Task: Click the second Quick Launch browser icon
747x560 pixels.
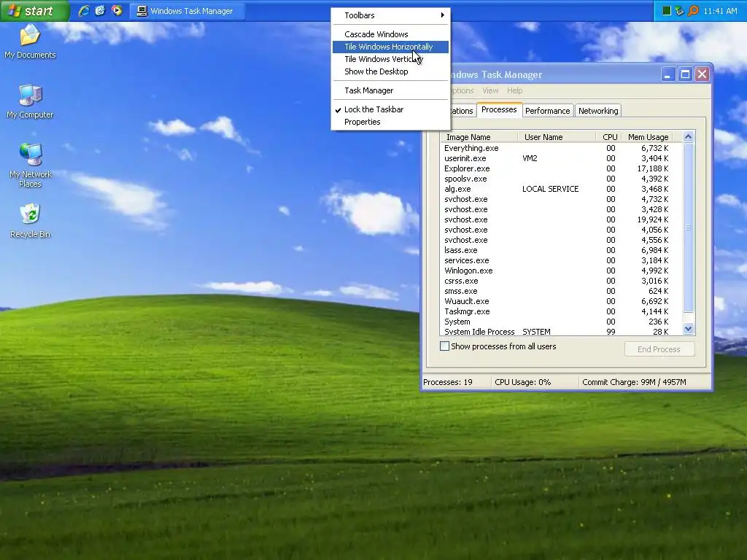Action: [100, 10]
